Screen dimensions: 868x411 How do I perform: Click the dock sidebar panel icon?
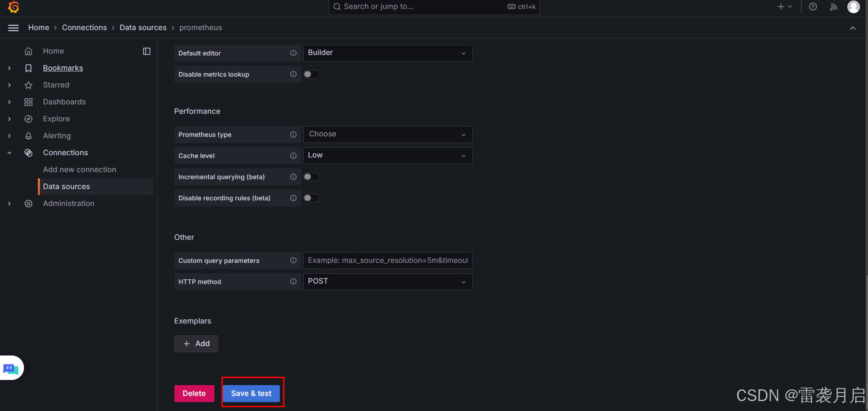147,51
